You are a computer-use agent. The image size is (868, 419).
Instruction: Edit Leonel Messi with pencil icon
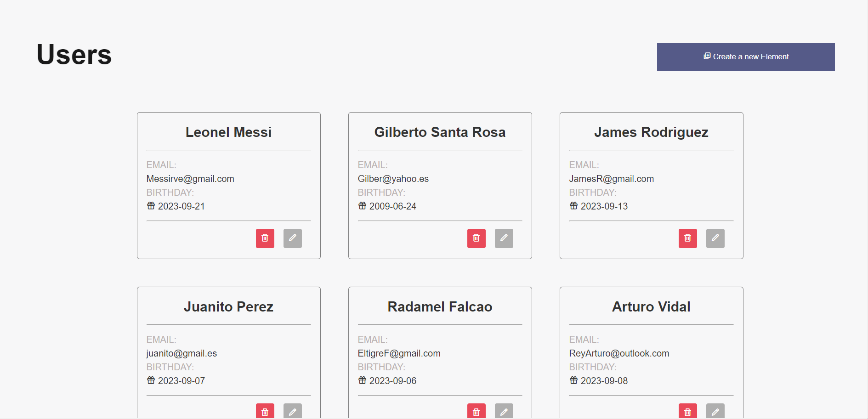pyautogui.click(x=292, y=238)
